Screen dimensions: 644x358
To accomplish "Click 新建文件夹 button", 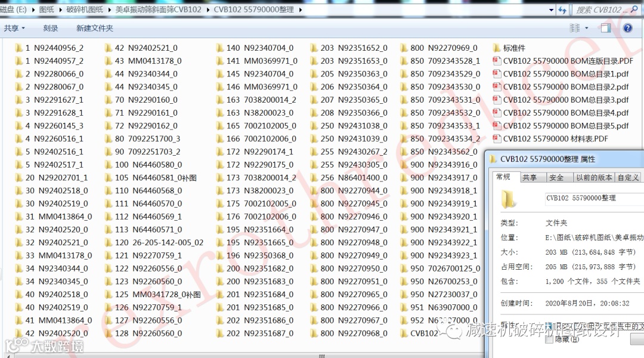I will click(94, 28).
